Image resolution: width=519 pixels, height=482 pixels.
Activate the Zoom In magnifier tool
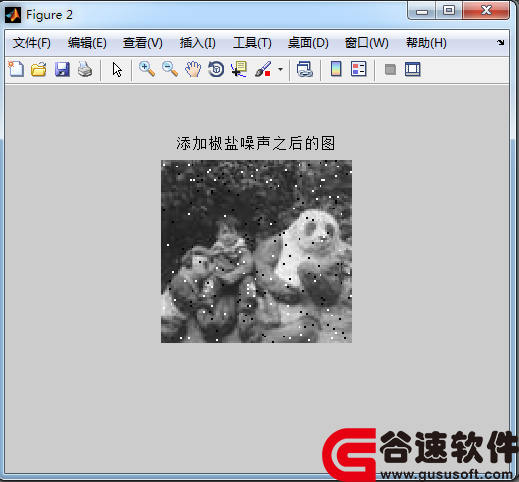[147, 69]
